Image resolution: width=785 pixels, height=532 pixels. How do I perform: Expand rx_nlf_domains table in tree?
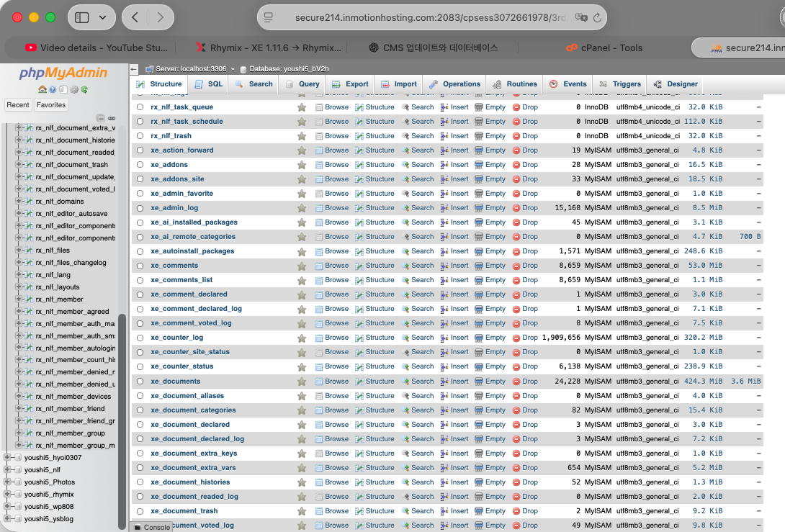[19, 201]
